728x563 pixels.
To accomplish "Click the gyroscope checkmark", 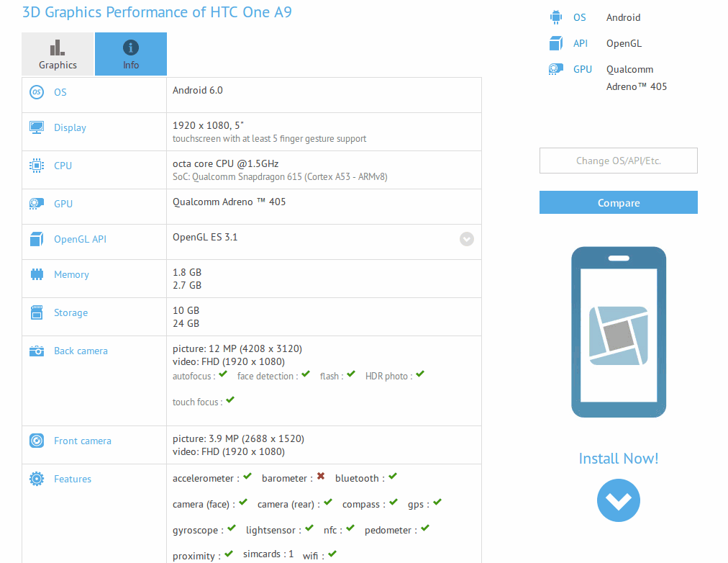I will coord(232,528).
